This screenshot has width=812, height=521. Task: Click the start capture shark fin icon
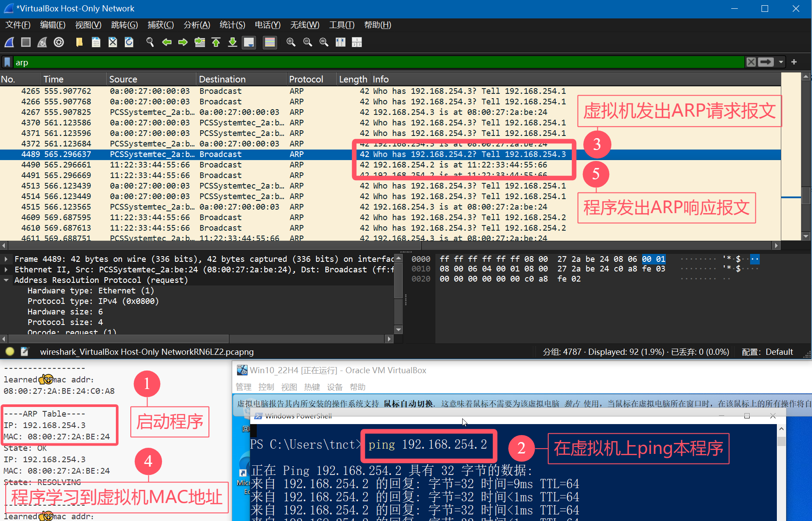click(x=9, y=42)
